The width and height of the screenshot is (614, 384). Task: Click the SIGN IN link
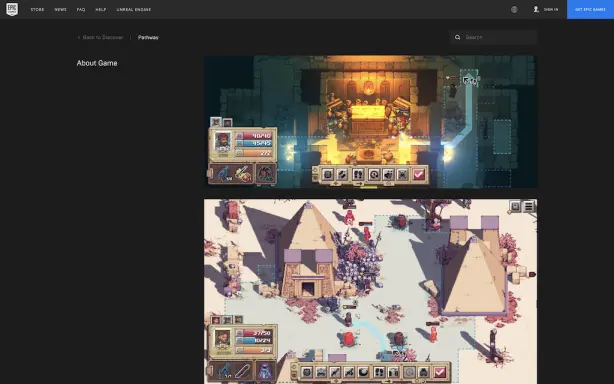(546, 9)
